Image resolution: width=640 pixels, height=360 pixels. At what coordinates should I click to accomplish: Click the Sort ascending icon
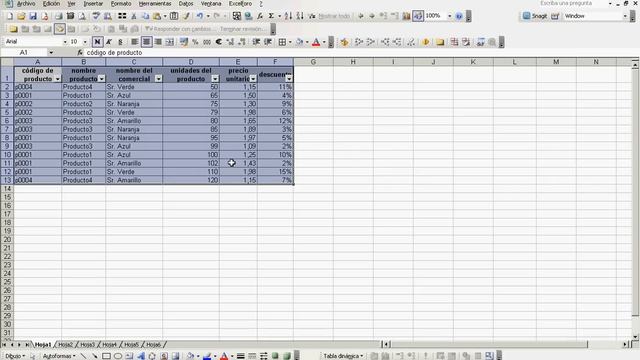(289, 16)
